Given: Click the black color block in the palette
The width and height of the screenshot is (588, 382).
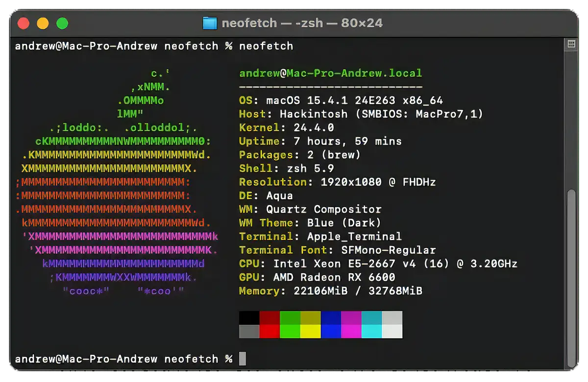Looking at the screenshot, I should click(x=249, y=318).
